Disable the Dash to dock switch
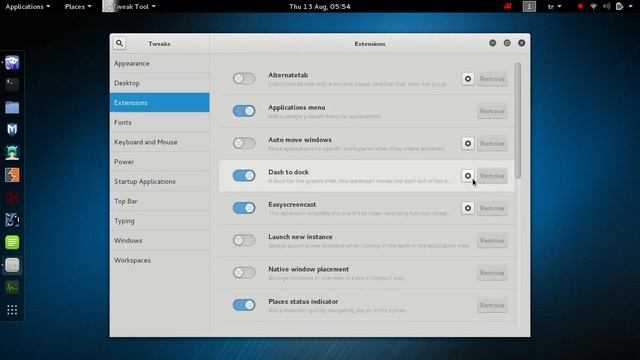640x360 pixels. tap(244, 176)
